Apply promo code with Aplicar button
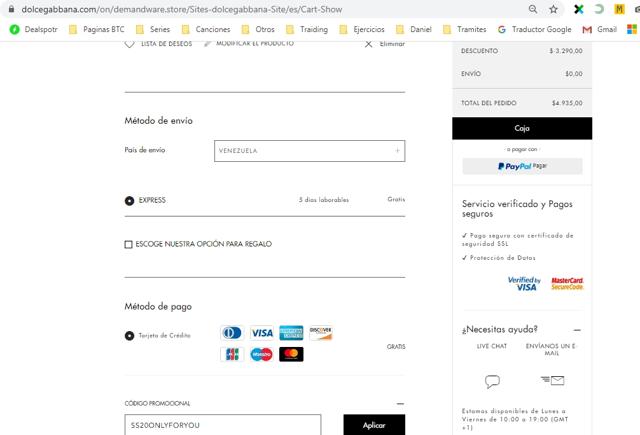 click(374, 425)
